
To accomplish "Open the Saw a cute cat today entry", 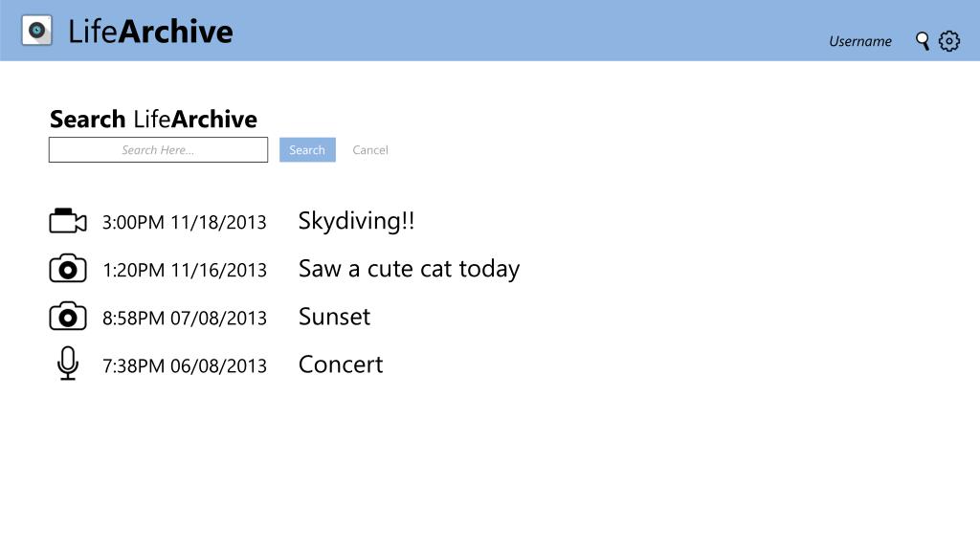I will pyautogui.click(x=409, y=269).
